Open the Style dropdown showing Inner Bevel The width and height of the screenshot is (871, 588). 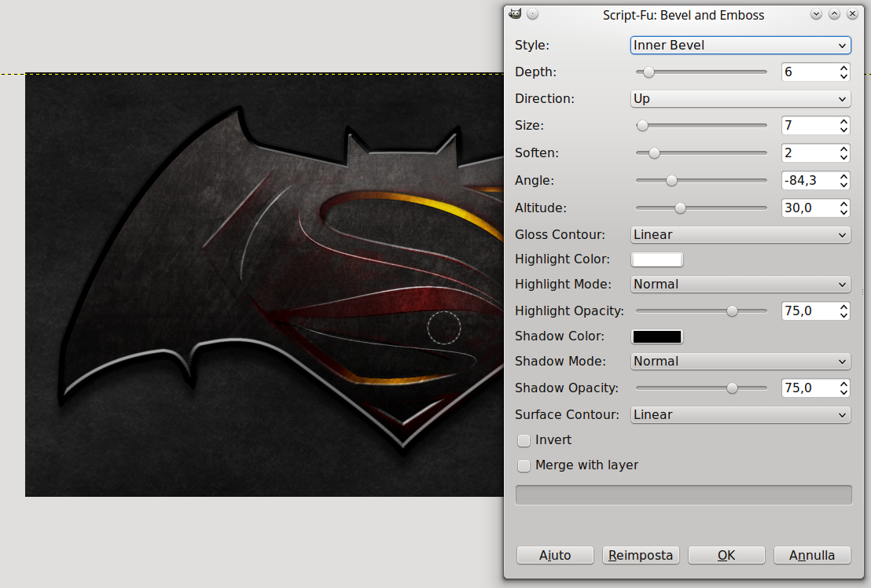coord(741,45)
